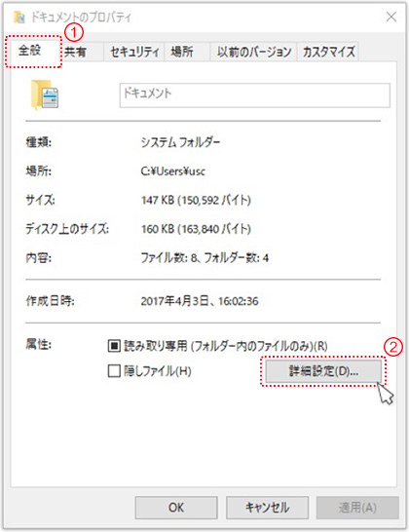Confirm with the OK button
This screenshot has height=532, width=409.
[176, 508]
